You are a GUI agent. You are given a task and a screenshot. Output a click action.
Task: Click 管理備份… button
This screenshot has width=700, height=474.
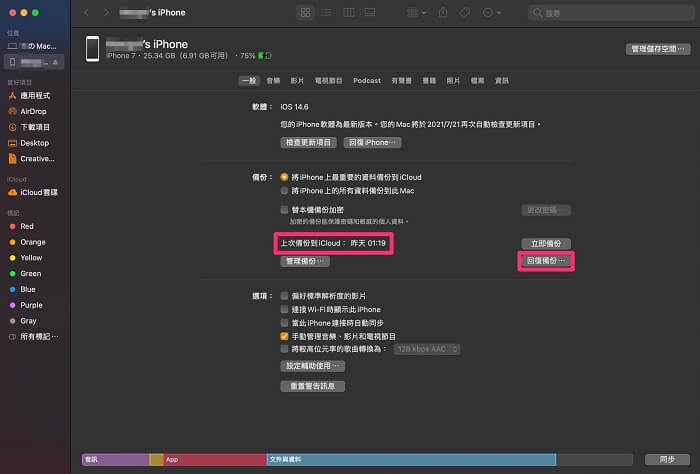(305, 261)
